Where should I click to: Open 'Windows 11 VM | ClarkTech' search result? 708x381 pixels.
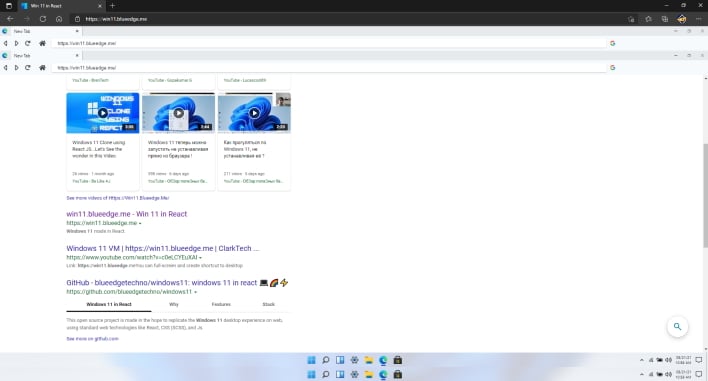[163, 248]
